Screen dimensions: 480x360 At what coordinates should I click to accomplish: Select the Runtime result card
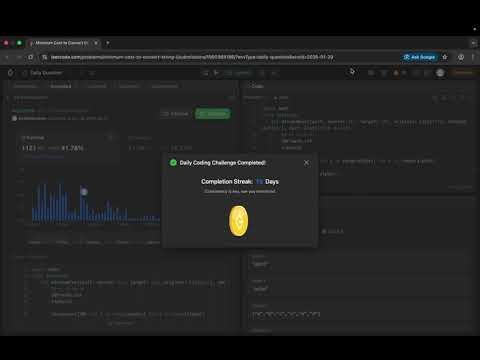(68, 147)
